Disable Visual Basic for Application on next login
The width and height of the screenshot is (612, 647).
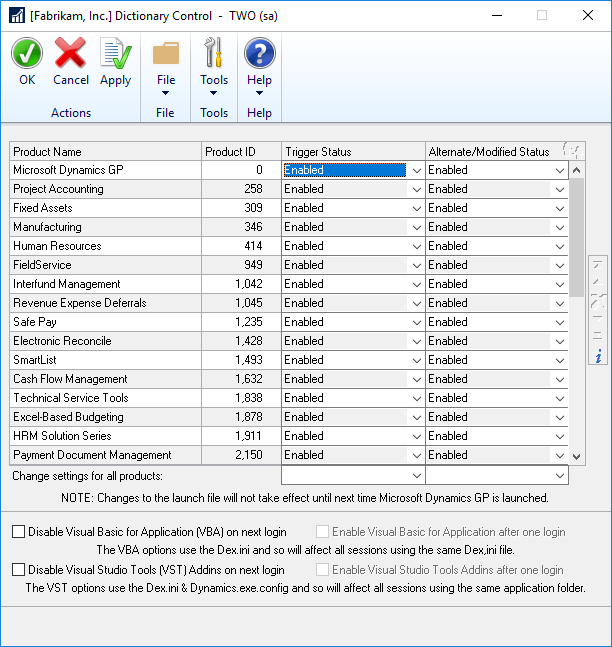18,531
